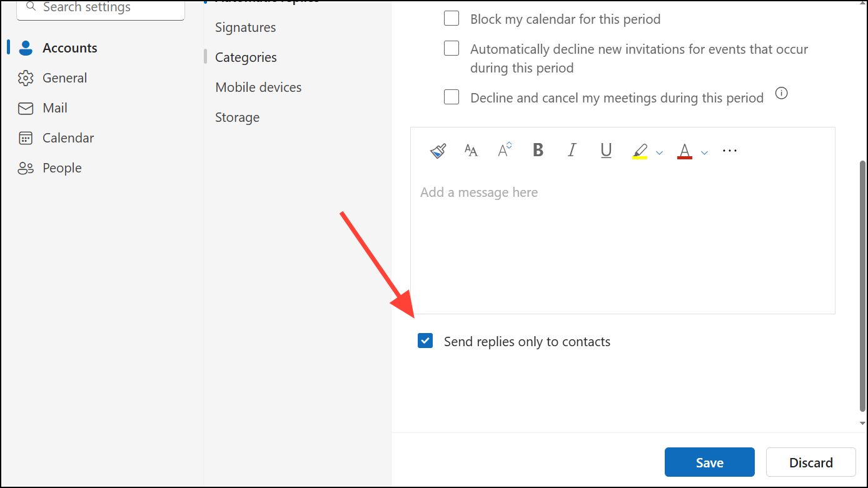Select Categories in the submenu
Screen dimensions: 868x488
pyautogui.click(x=246, y=57)
